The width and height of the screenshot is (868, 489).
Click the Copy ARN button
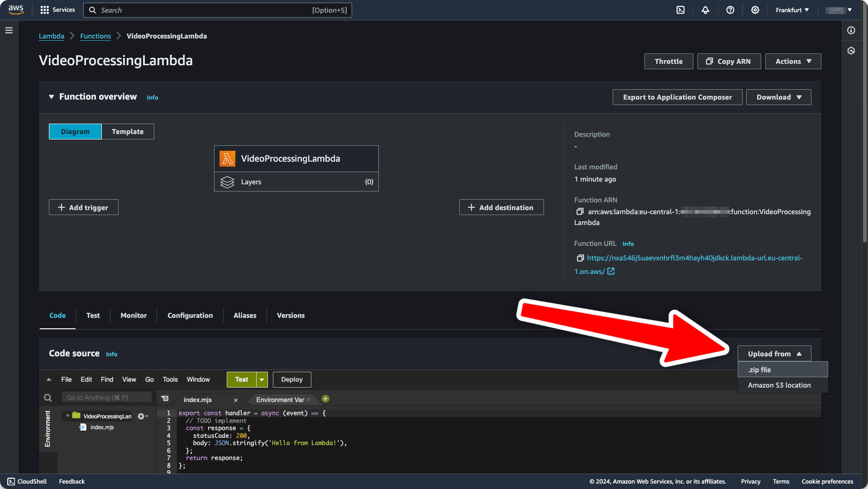[729, 62]
